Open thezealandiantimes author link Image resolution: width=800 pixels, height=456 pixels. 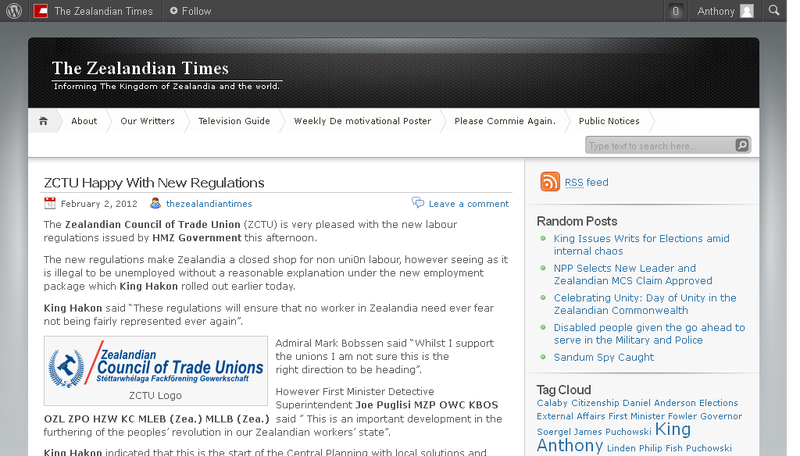coord(208,203)
